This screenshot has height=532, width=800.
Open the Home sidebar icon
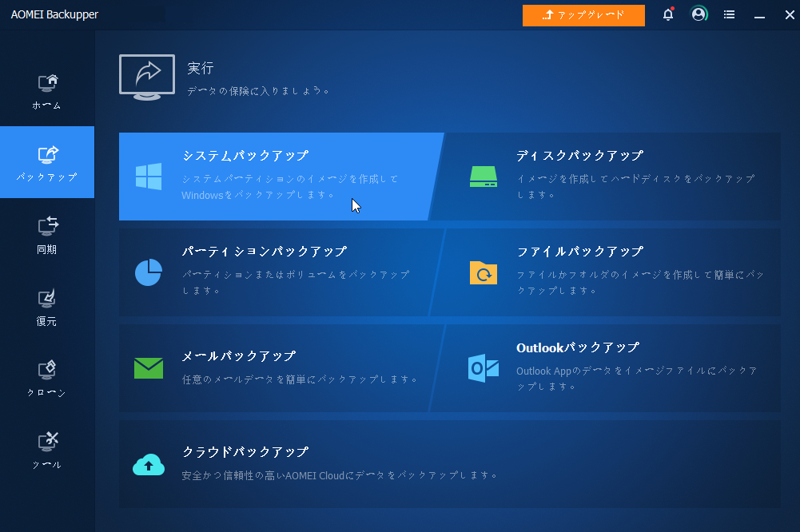(47, 83)
